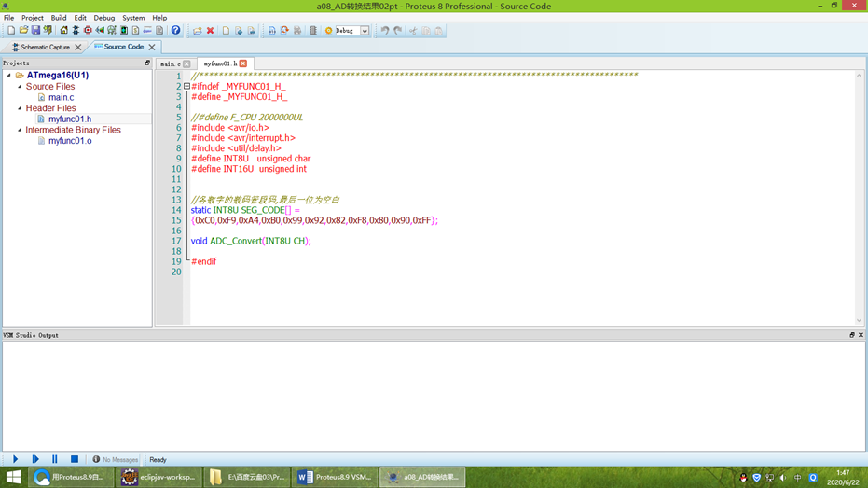The width and height of the screenshot is (868, 489).
Task: Open the Windows Start button
Action: [x=13, y=477]
